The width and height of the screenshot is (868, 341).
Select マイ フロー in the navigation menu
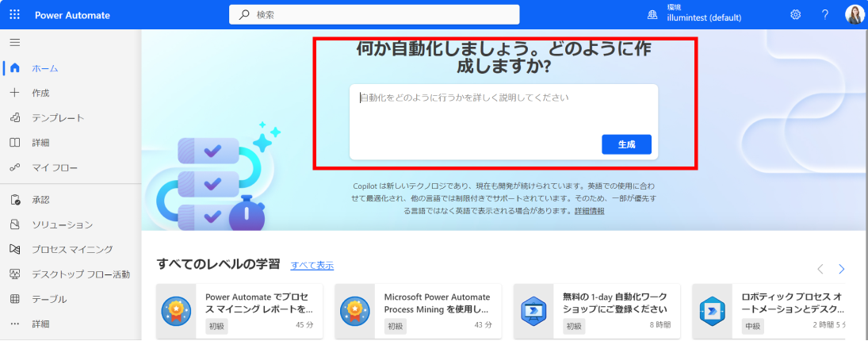tap(55, 168)
